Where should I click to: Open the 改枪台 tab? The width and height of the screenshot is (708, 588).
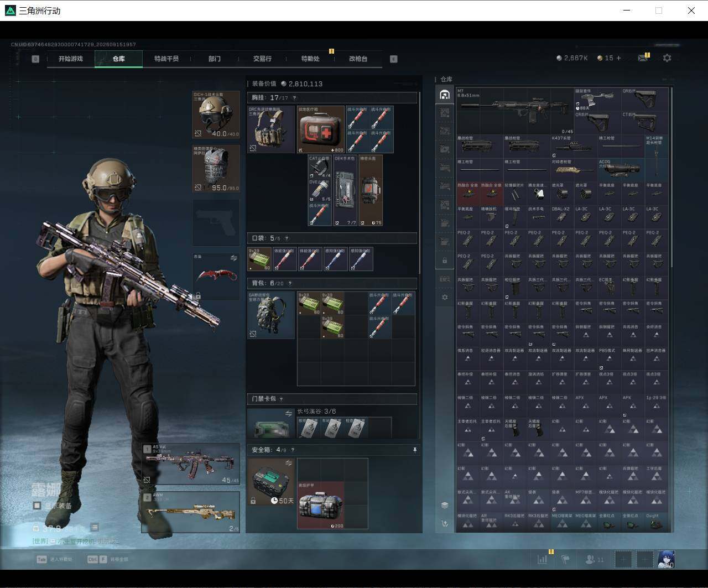pos(358,59)
